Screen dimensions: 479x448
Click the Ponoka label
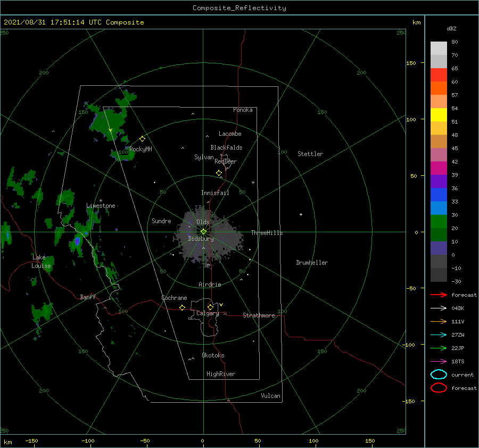[x=243, y=110]
